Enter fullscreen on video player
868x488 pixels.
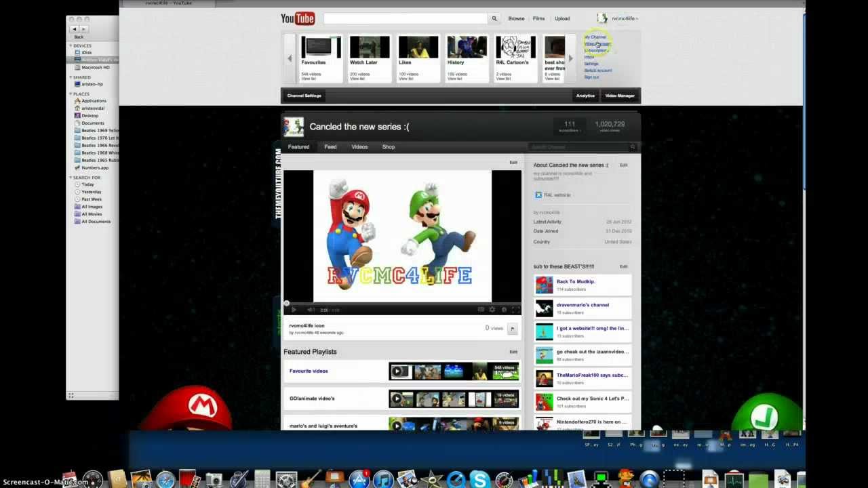pos(515,310)
